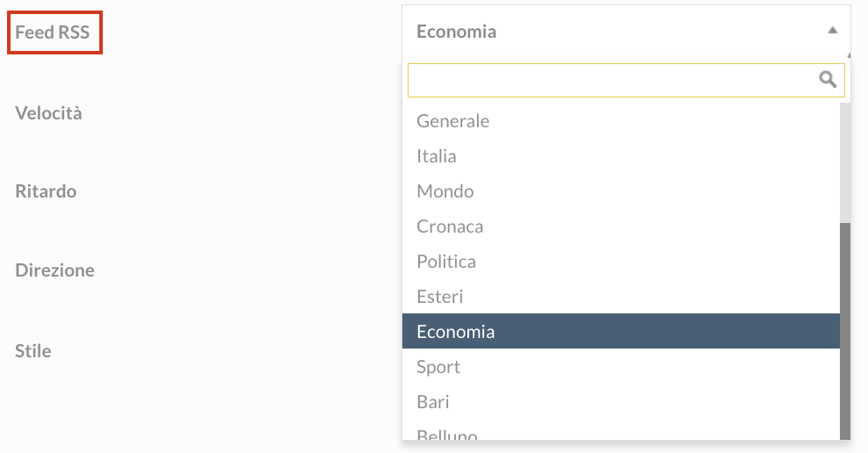The width and height of the screenshot is (868, 453).
Task: Click the magnifier icon in search box
Action: coord(828,80)
